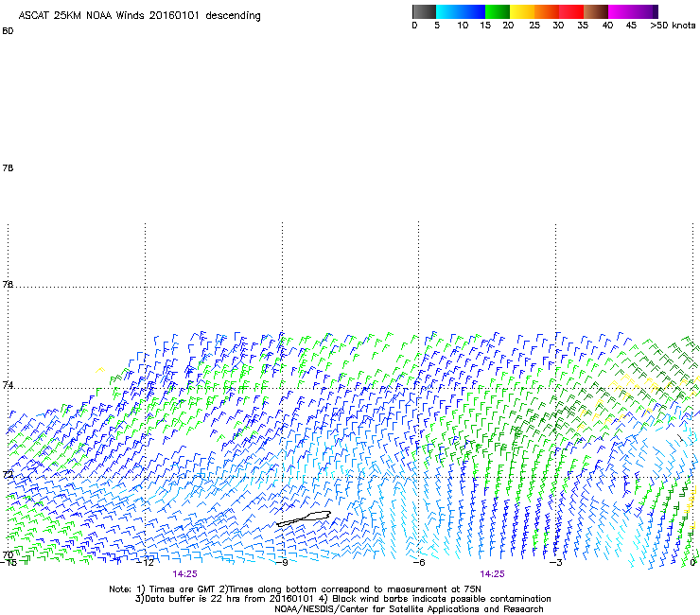The image size is (700, 615).
Task: Click the 78 latitude axis label
Action: point(8,167)
